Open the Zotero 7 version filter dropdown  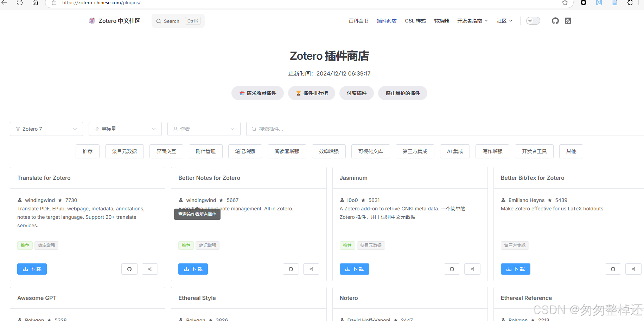click(46, 129)
